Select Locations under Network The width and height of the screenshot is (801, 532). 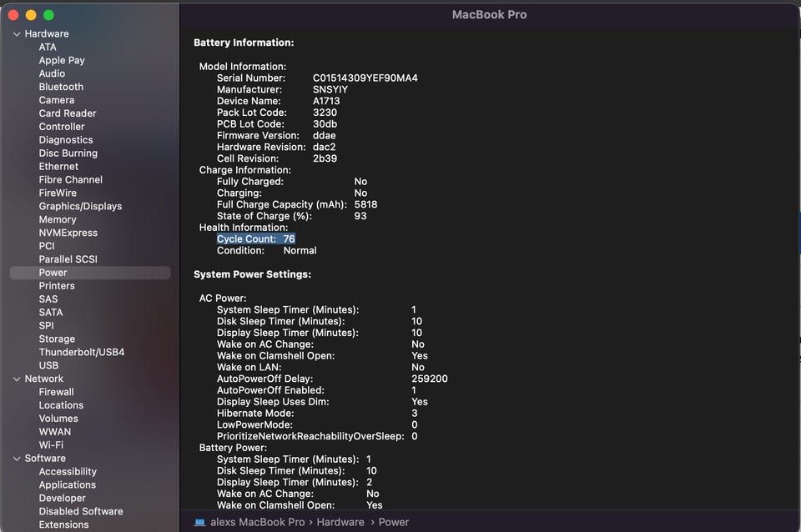point(61,405)
